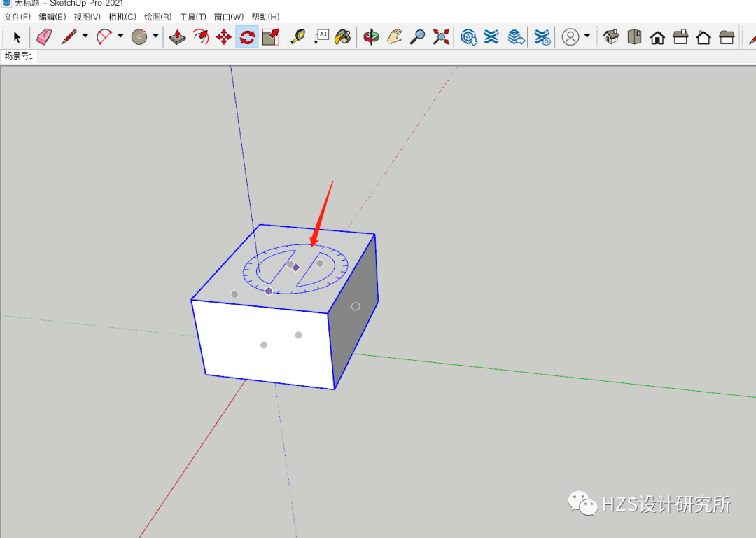This screenshot has height=538, width=756.
Task: Click Zoom Extents to fit the model
Action: pos(440,36)
